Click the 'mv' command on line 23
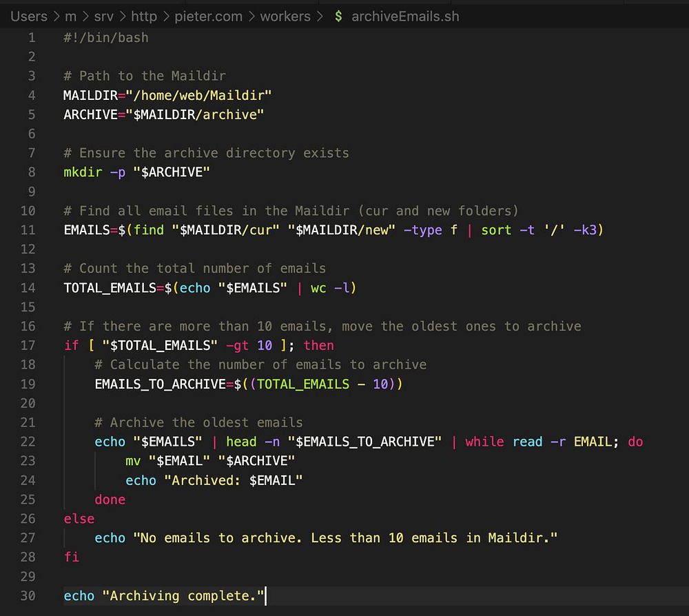Image resolution: width=689 pixels, height=616 pixels. (133, 462)
